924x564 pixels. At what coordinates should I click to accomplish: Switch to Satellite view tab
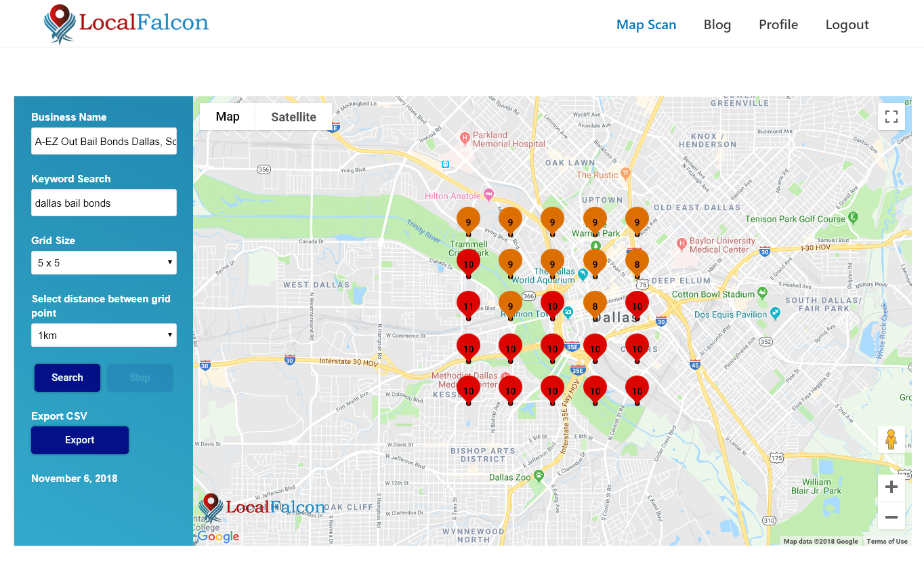tap(293, 117)
